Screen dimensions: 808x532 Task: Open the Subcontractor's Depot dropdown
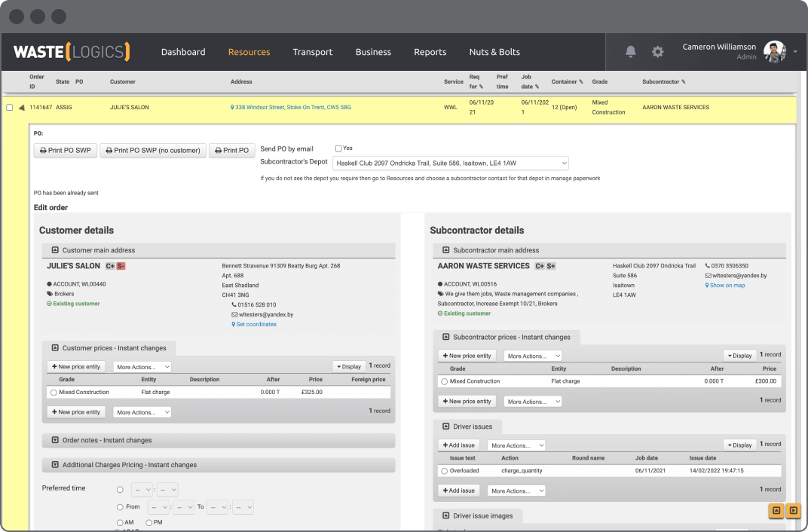coord(451,164)
